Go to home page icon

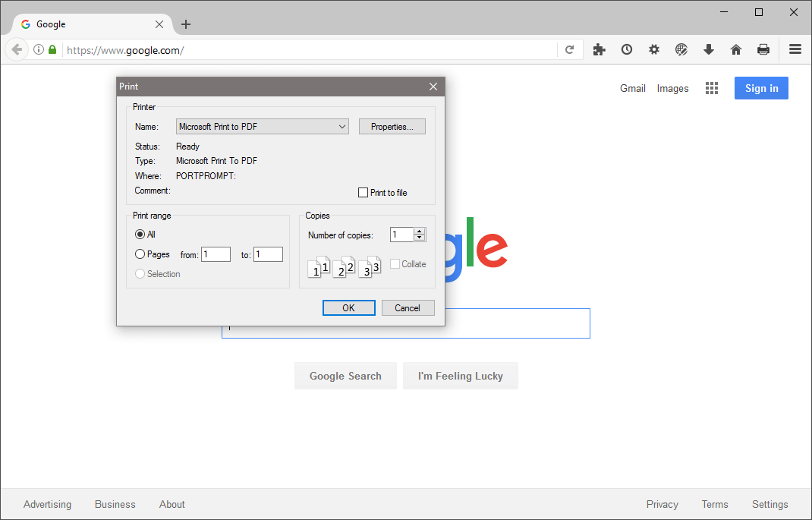pos(736,49)
